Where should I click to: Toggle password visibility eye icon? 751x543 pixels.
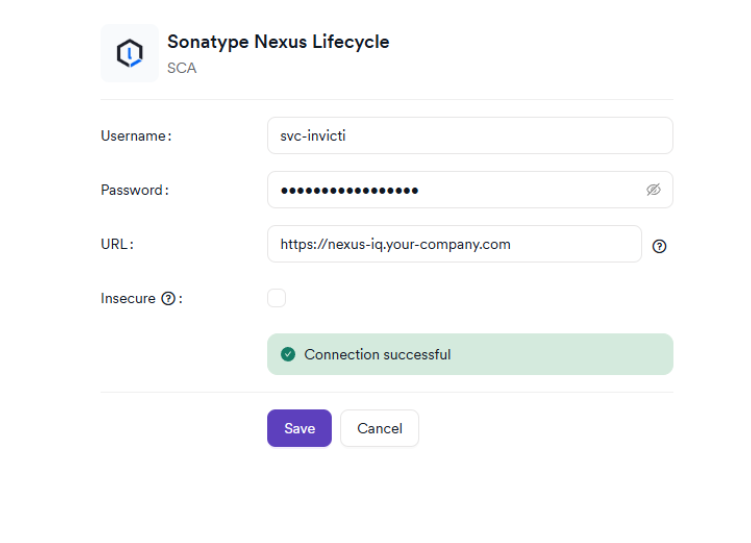point(653,190)
